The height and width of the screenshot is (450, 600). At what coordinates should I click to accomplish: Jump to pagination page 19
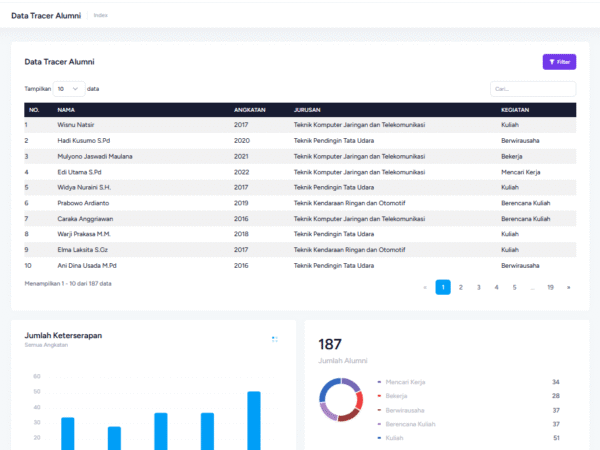click(x=550, y=287)
